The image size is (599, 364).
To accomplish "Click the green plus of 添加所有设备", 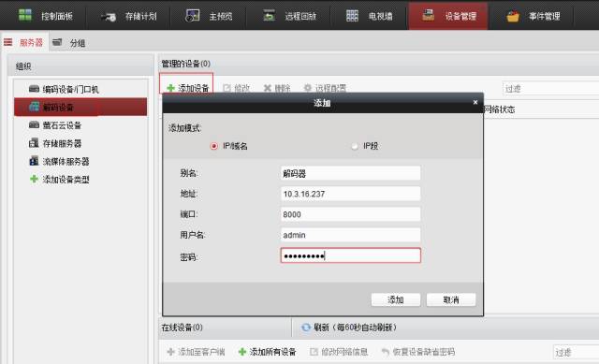I will pyautogui.click(x=242, y=352).
